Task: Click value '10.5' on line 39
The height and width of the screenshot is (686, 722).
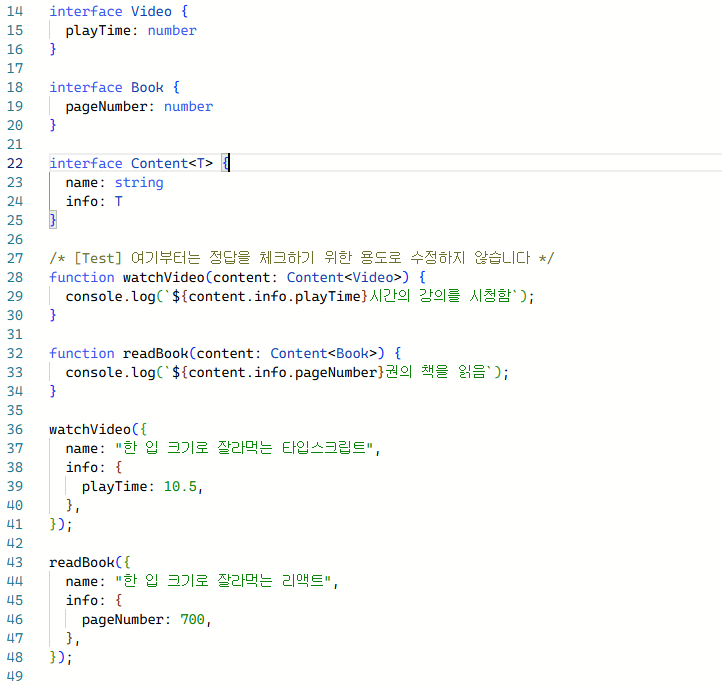Action: tap(180, 486)
